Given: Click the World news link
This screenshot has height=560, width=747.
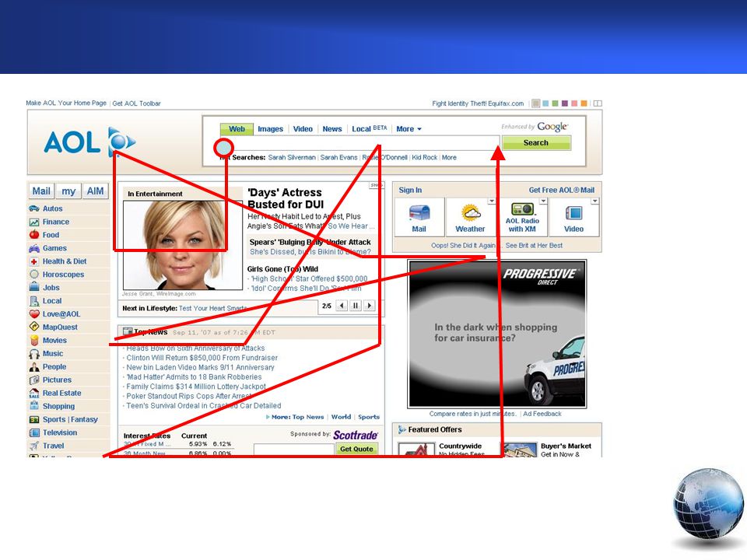Looking at the screenshot, I should 341,417.
